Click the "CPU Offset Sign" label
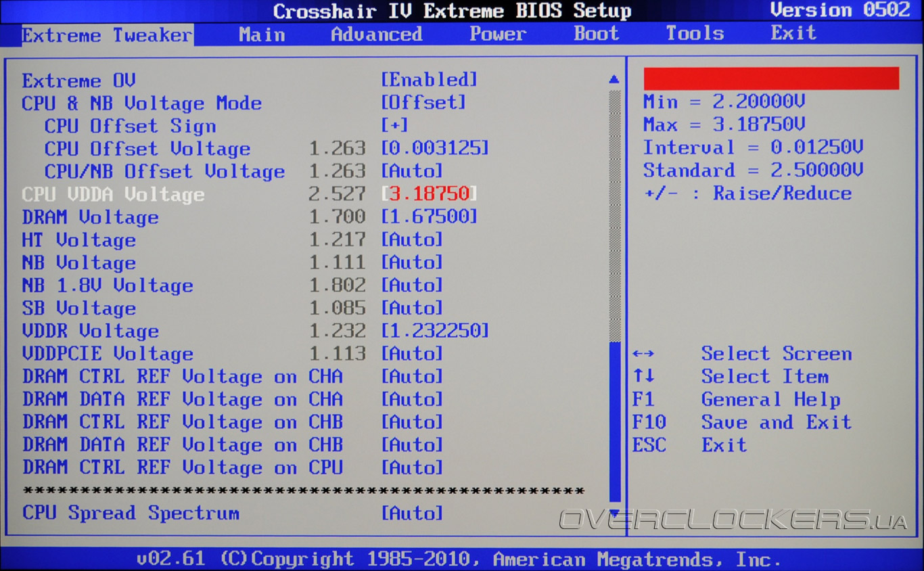Screen dimensions: 924x571 131,127
